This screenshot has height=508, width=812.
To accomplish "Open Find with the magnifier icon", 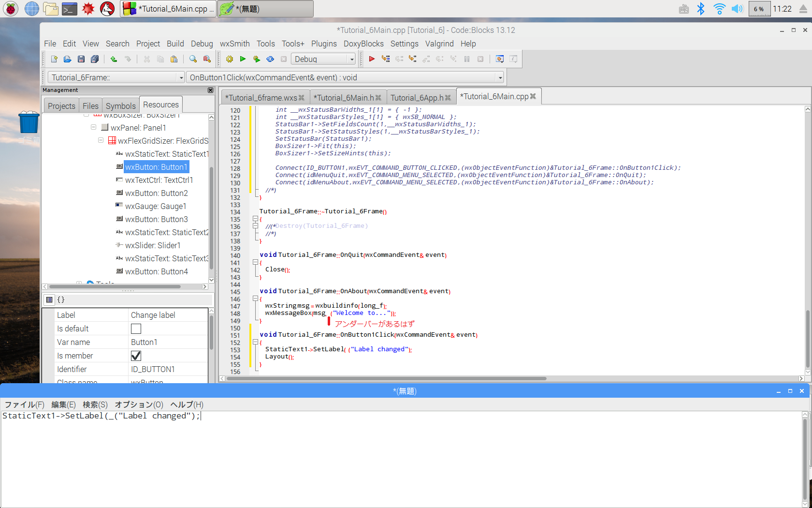I will [193, 59].
